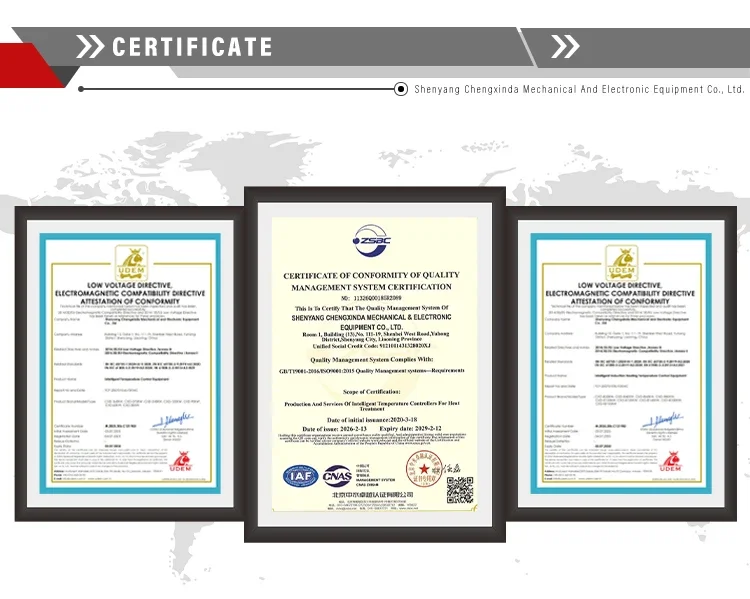750x599 pixels.
Task: Click the gold UDEM logo on right certificate
Action: (x=622, y=263)
